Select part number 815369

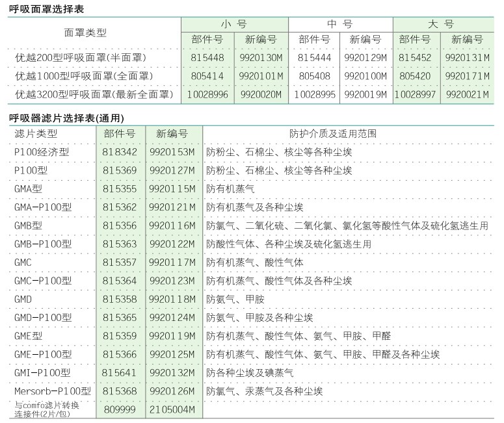[120, 170]
